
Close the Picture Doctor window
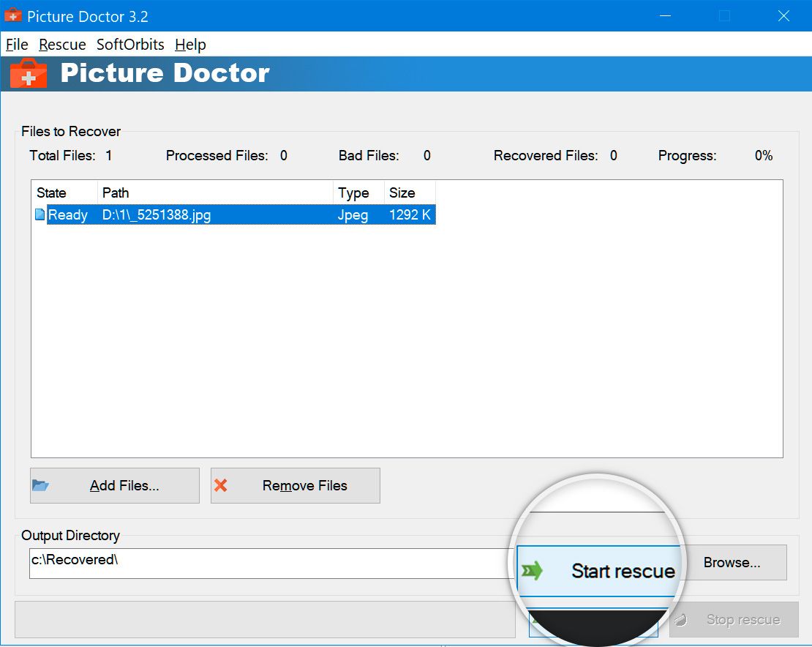[x=783, y=15]
